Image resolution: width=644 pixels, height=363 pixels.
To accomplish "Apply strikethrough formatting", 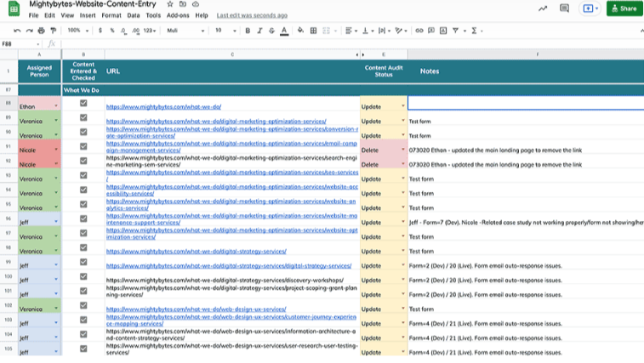I will (271, 31).
